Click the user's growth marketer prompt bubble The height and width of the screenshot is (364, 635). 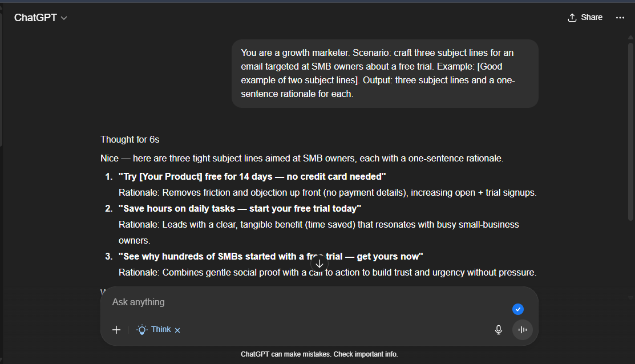pos(385,74)
